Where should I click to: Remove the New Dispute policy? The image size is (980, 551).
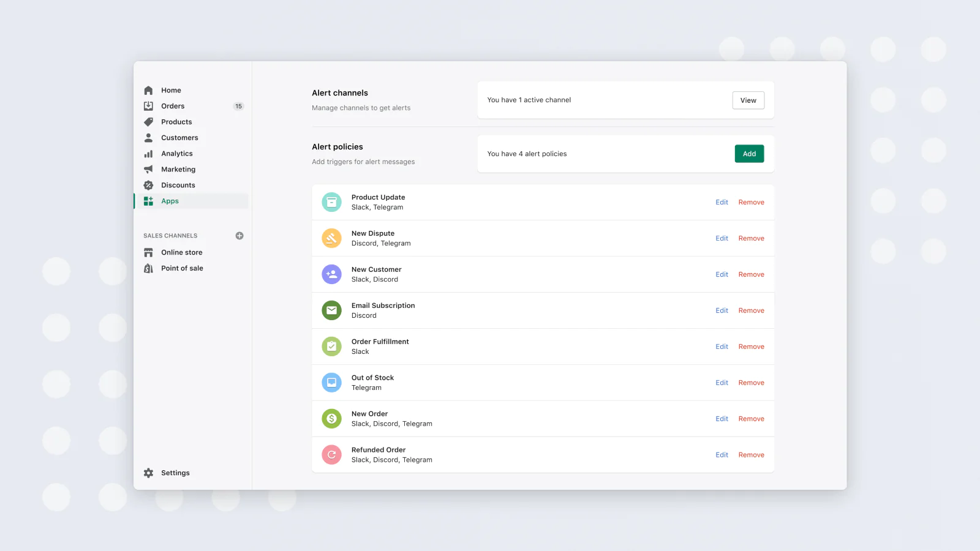pos(751,238)
